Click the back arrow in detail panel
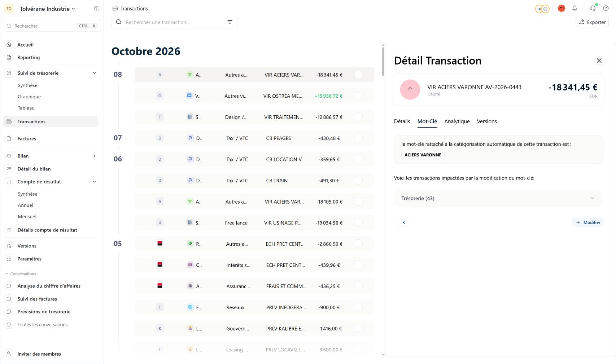The height and width of the screenshot is (364, 616). [x=404, y=222]
